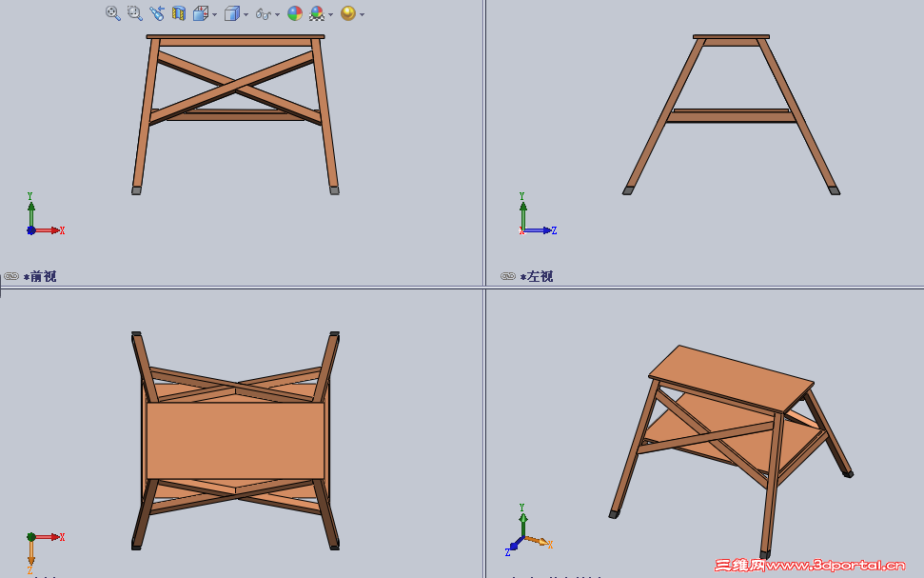Click the Hide/Show Items glasses icon
This screenshot has width=924, height=578.
tap(264, 13)
